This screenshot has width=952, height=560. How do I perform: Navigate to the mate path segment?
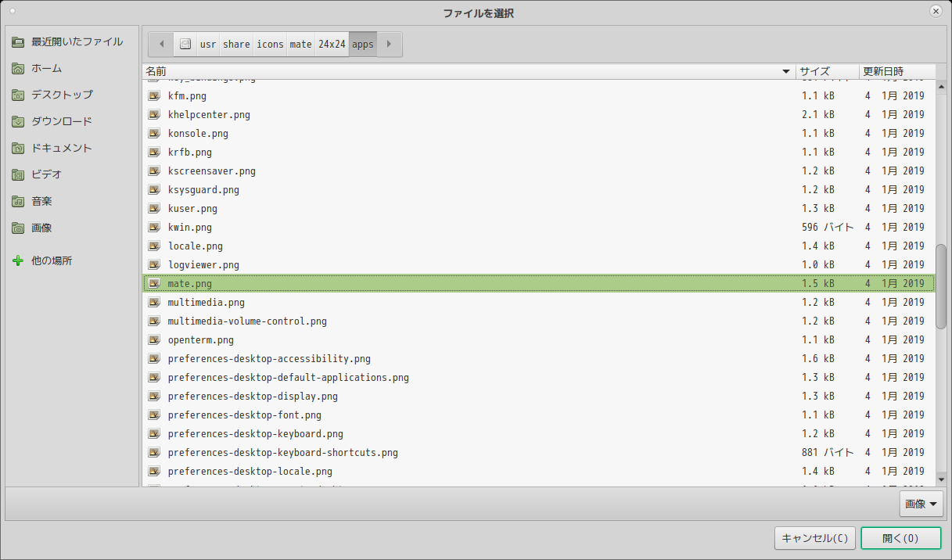coord(301,45)
